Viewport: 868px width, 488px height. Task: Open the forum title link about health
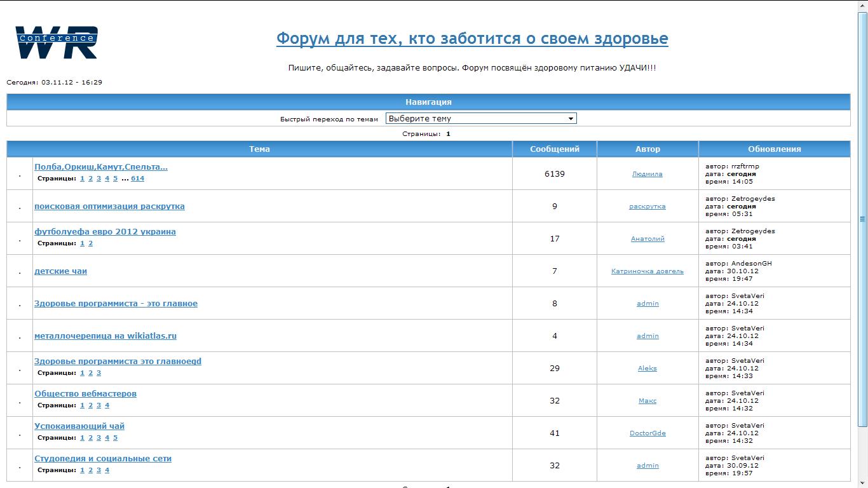point(472,39)
